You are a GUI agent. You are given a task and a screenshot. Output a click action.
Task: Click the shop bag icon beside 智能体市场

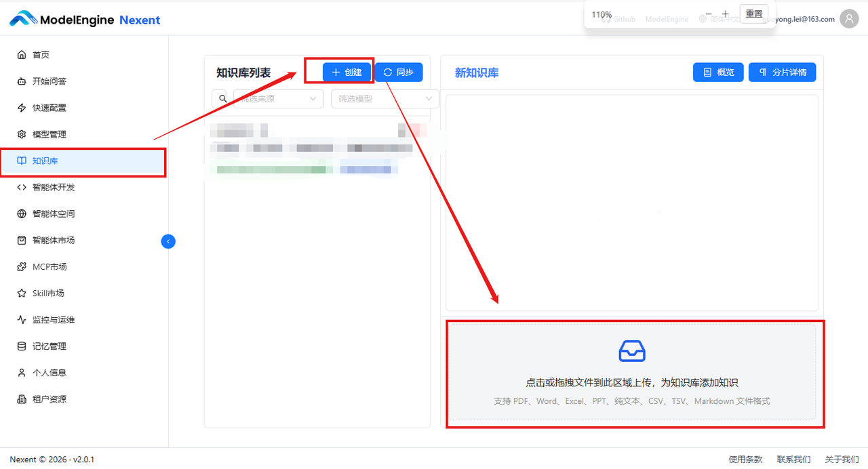pyautogui.click(x=22, y=240)
